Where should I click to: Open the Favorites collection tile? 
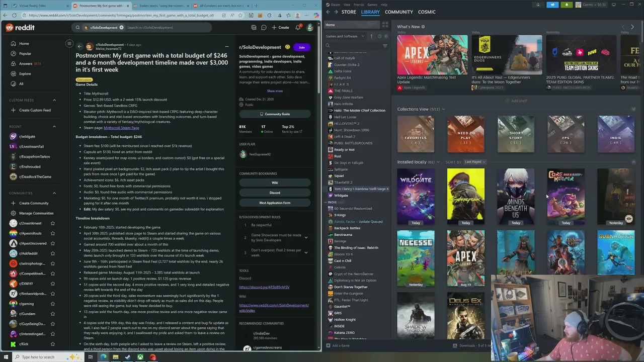pos(416,134)
